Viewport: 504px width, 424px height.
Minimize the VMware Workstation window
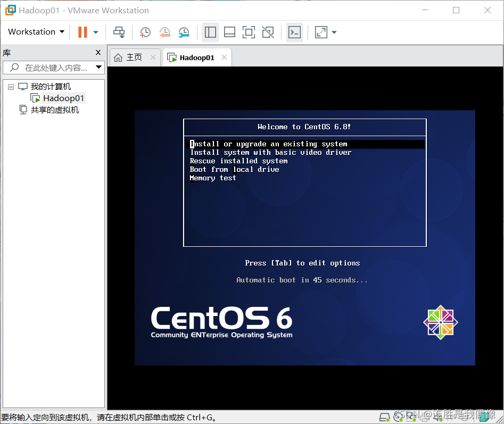point(425,10)
